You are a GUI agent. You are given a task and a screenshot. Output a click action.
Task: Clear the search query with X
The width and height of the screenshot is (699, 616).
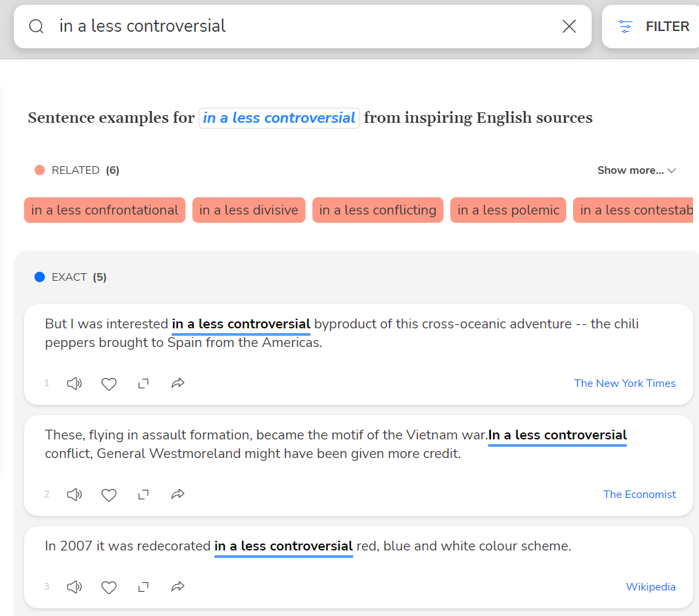tap(569, 27)
